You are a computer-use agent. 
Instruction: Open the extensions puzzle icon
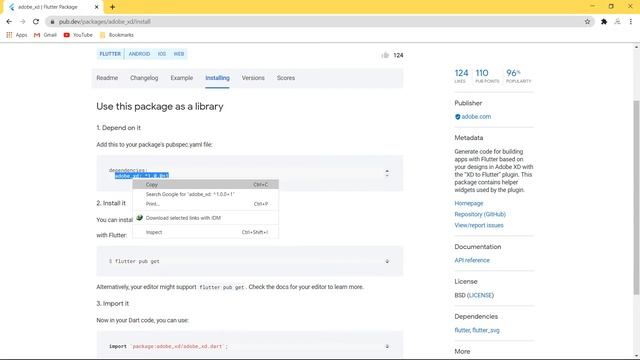click(604, 22)
